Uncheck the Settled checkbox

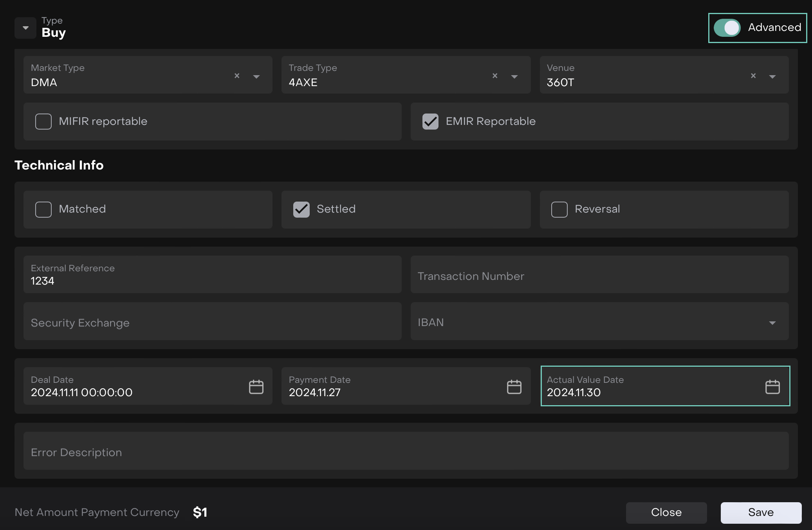(301, 209)
